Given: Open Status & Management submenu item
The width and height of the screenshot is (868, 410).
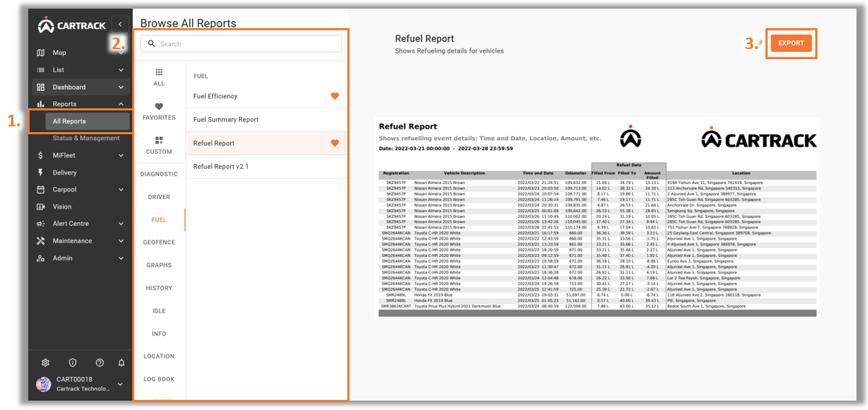Looking at the screenshot, I should pos(86,138).
